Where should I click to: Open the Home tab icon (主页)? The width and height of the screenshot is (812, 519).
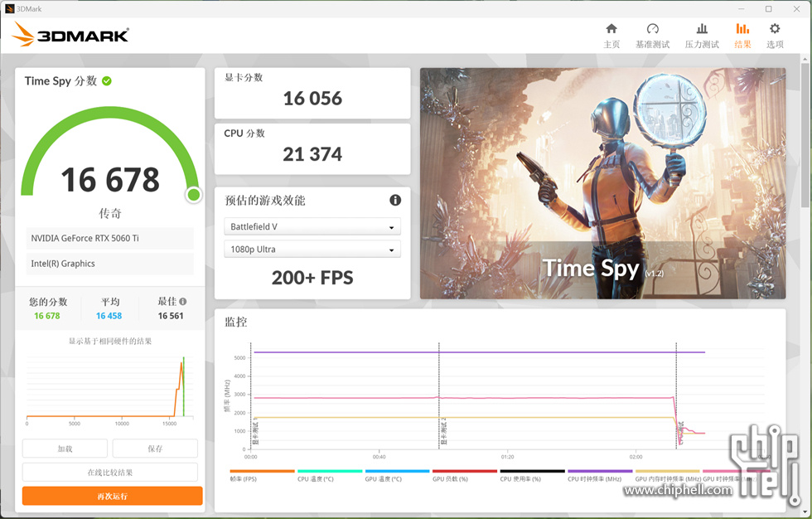click(611, 29)
